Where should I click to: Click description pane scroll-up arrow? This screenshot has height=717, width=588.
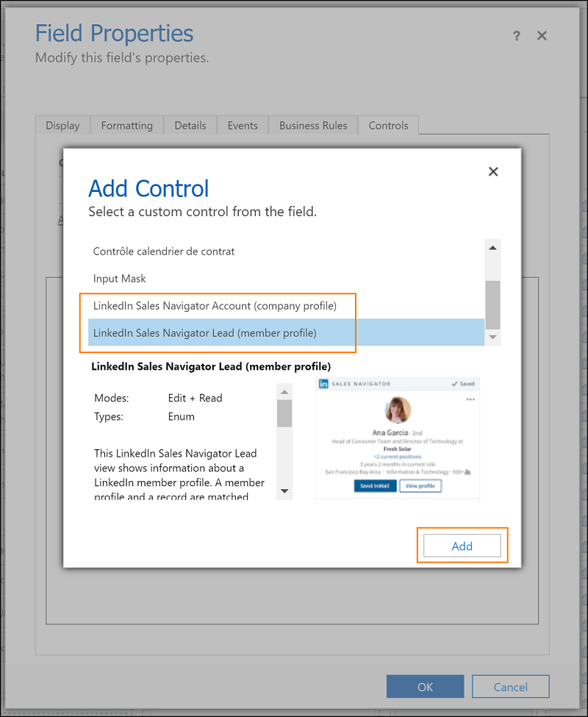point(284,392)
